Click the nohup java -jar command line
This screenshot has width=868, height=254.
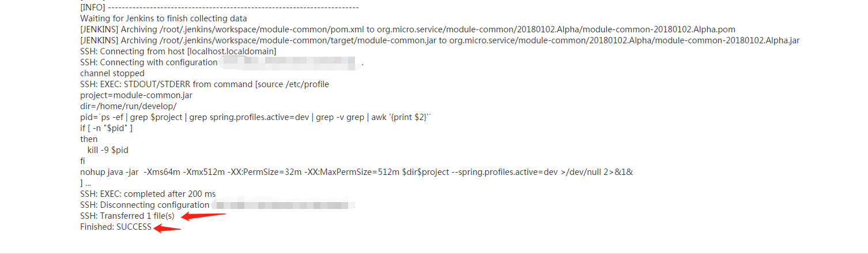[x=357, y=172]
